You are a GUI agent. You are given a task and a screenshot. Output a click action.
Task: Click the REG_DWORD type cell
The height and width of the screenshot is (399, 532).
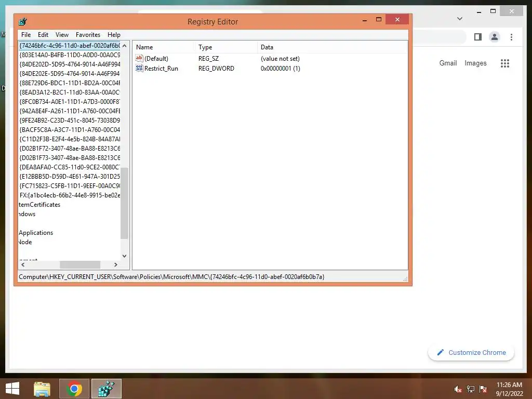pyautogui.click(x=216, y=68)
